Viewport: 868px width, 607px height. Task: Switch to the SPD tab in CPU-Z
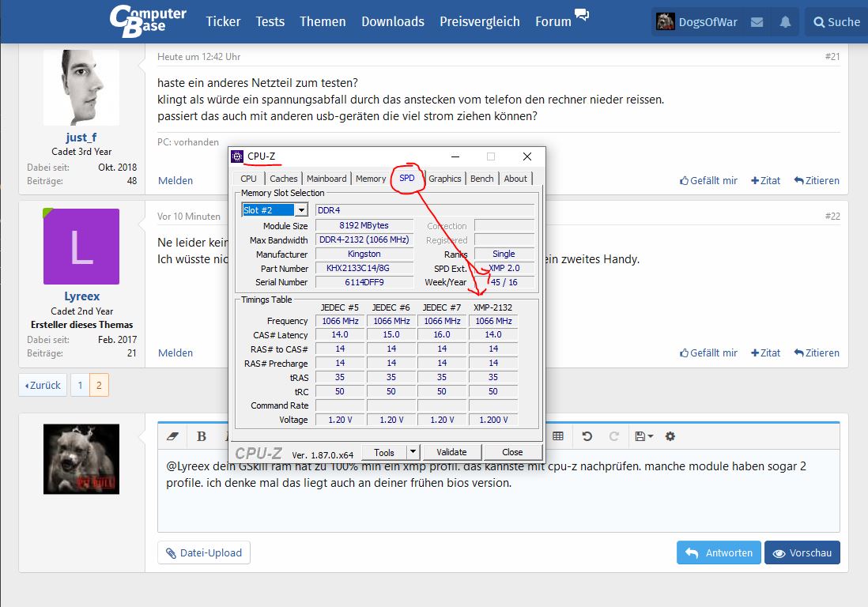[x=407, y=178]
